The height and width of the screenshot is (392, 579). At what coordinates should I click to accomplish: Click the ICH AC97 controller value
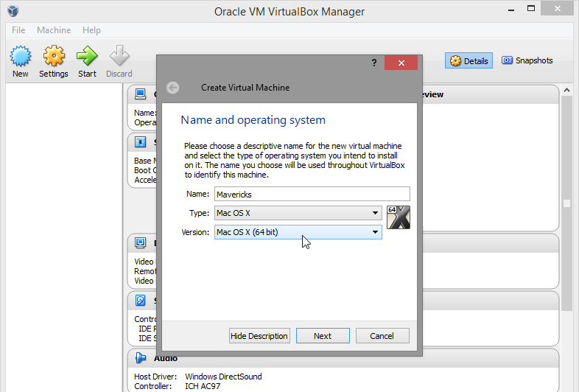[x=203, y=386]
